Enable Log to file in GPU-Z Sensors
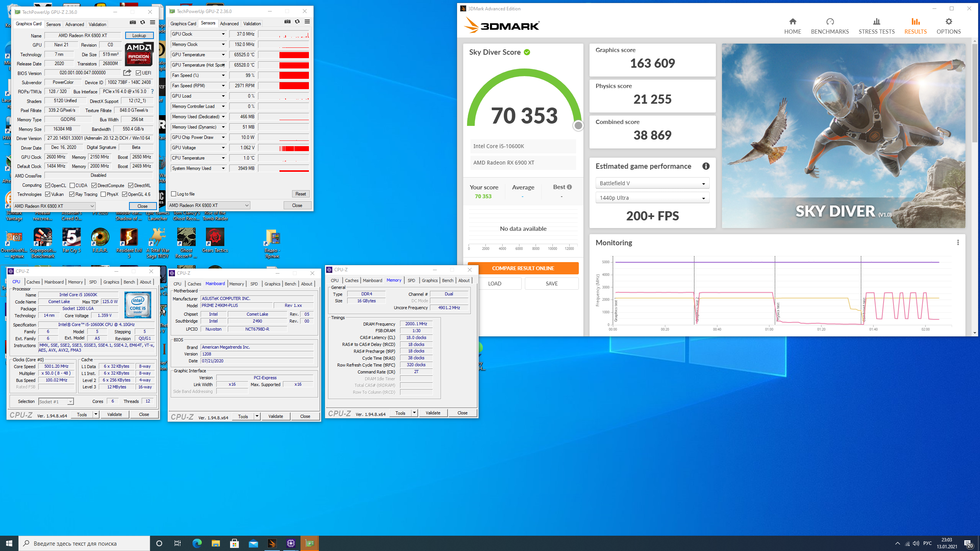 [174, 194]
